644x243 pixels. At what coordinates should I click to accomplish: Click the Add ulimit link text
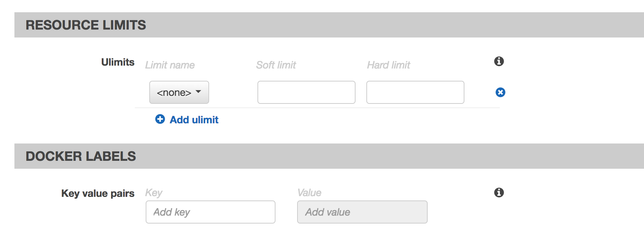pos(194,120)
